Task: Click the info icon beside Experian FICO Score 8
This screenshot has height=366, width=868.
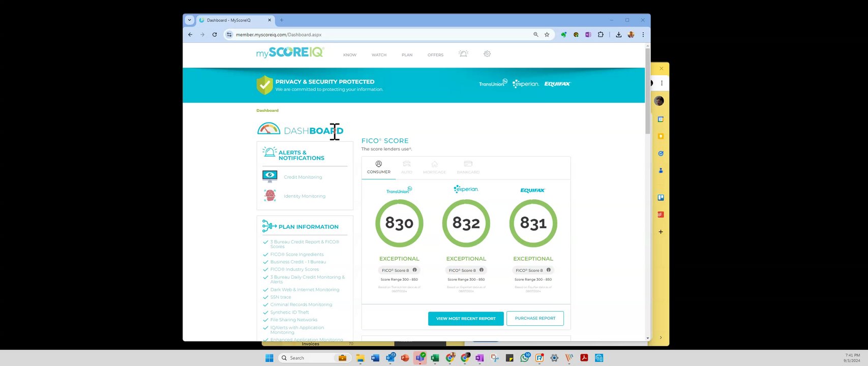Action: coord(482,270)
